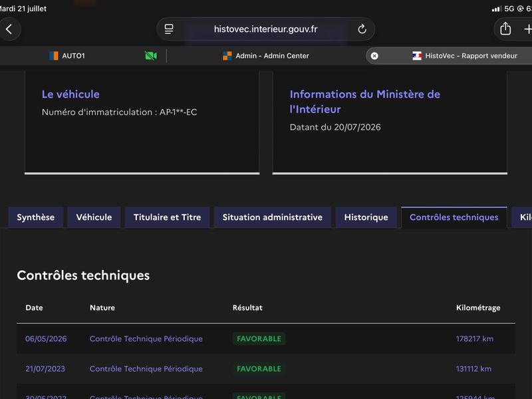Click the Kilométrage column header

(x=478, y=308)
